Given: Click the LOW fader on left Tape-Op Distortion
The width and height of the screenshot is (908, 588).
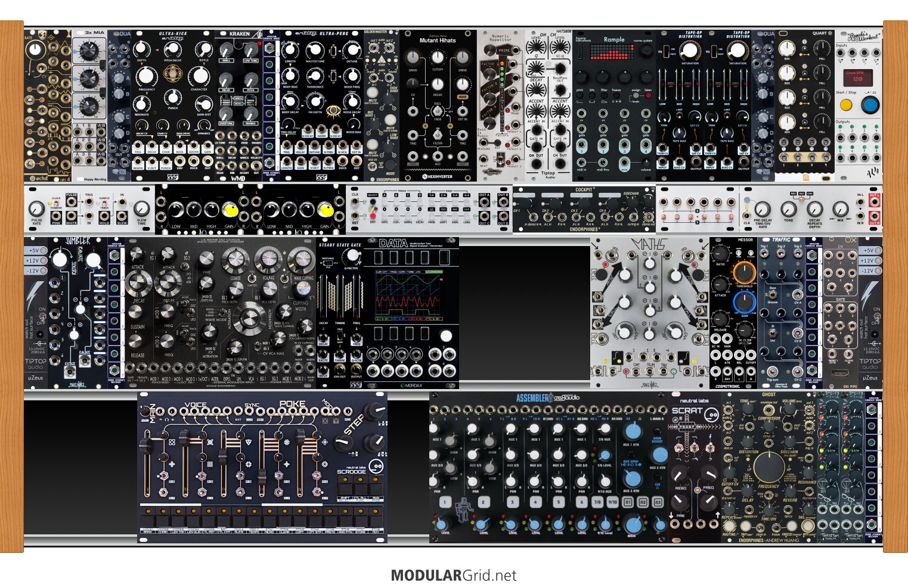Looking at the screenshot, I should (662, 83).
